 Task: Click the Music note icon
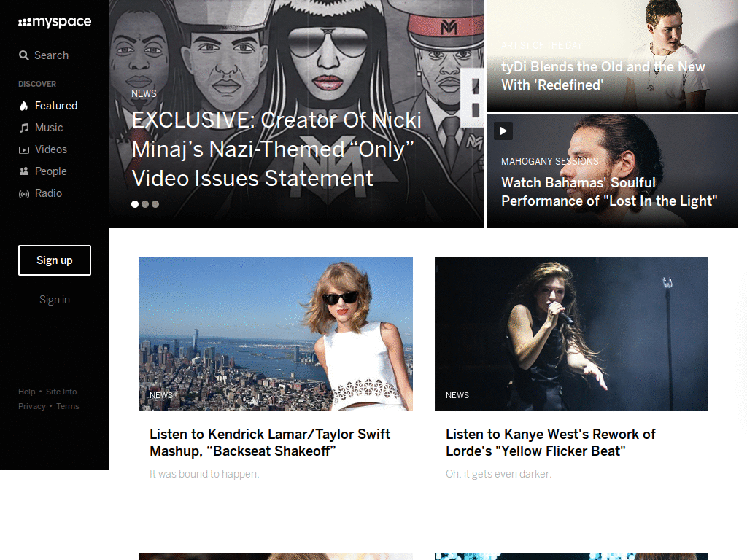pos(24,128)
